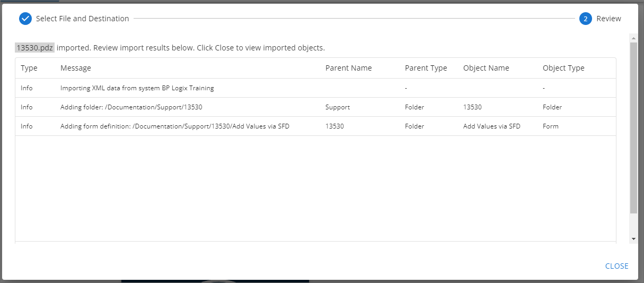
Task: Click the scrollbar down arrow
Action: [633, 239]
